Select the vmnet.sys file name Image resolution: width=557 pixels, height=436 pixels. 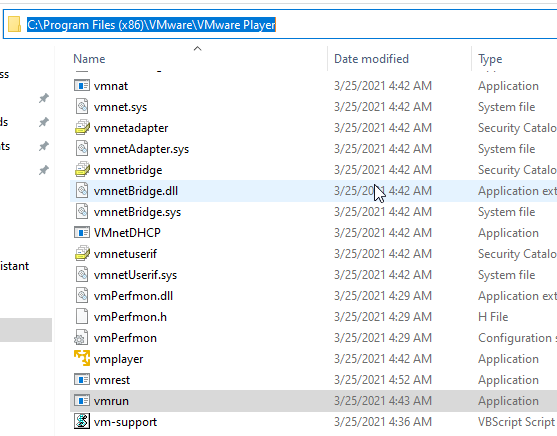(120, 107)
